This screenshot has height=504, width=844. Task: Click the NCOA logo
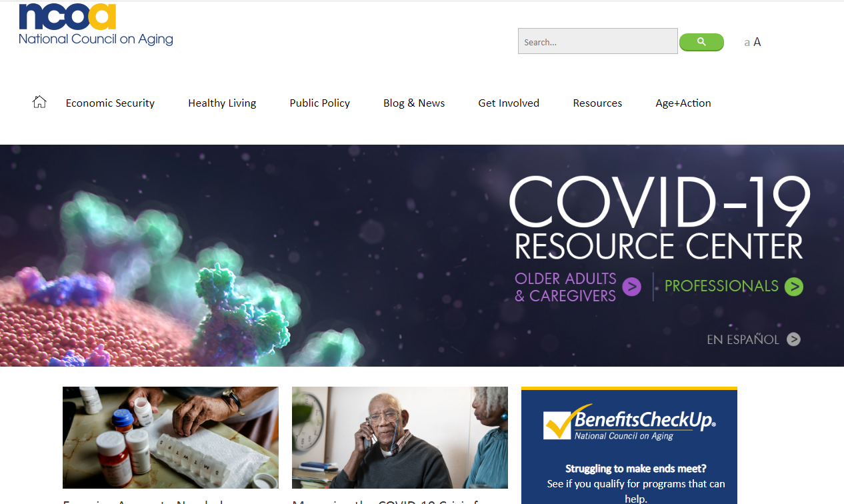click(96, 25)
